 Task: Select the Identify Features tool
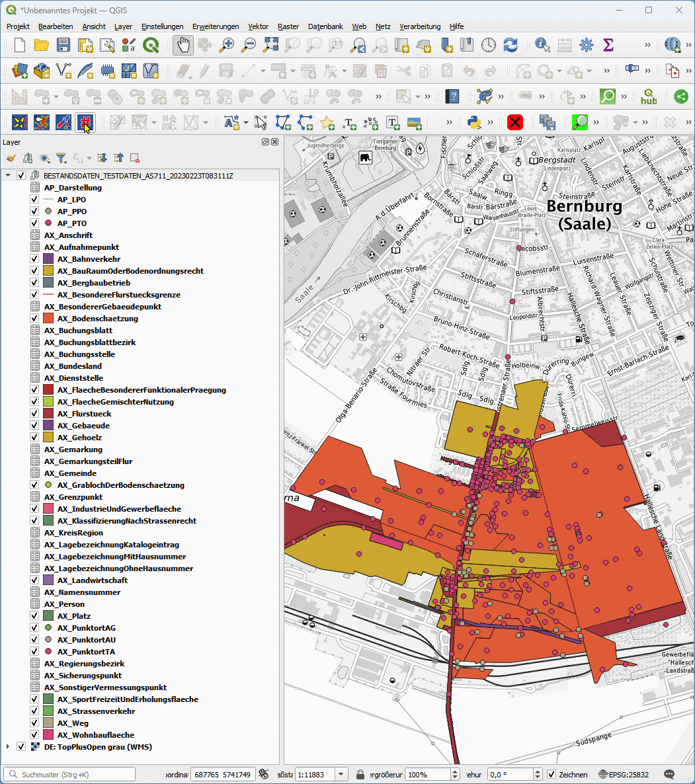coord(542,45)
